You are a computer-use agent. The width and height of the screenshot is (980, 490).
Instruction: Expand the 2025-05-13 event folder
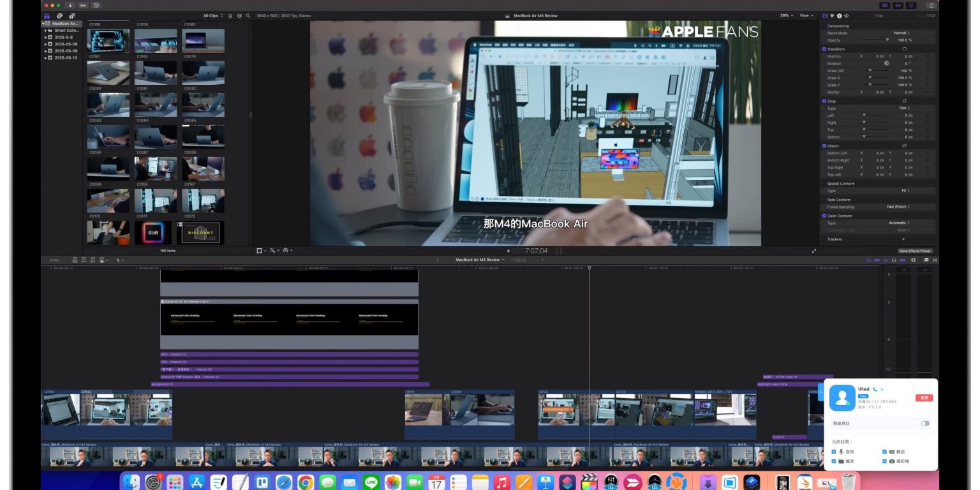(x=45, y=58)
